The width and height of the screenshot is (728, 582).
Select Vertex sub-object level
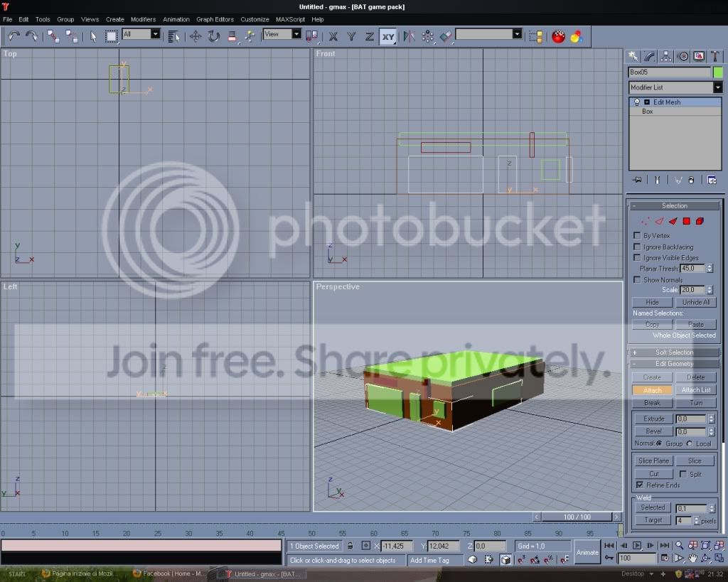646,221
